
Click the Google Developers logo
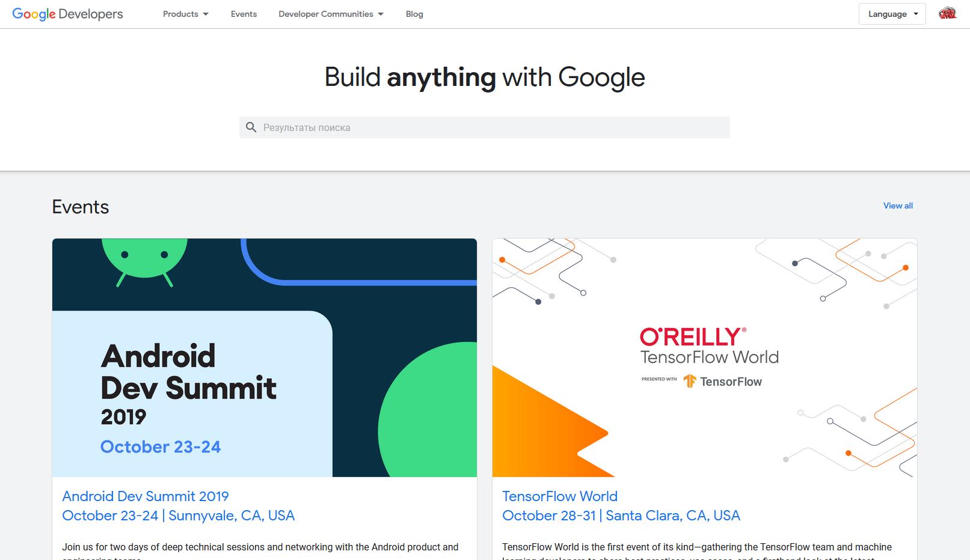pos(67,14)
